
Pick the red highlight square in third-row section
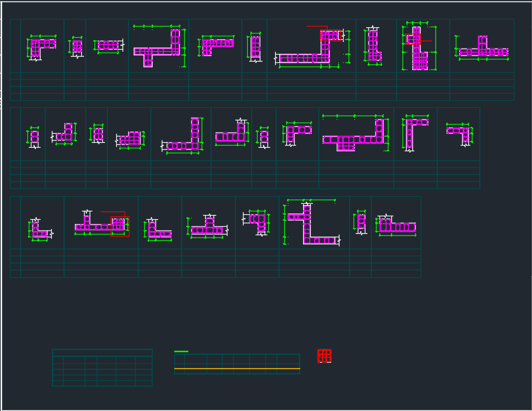(120, 226)
